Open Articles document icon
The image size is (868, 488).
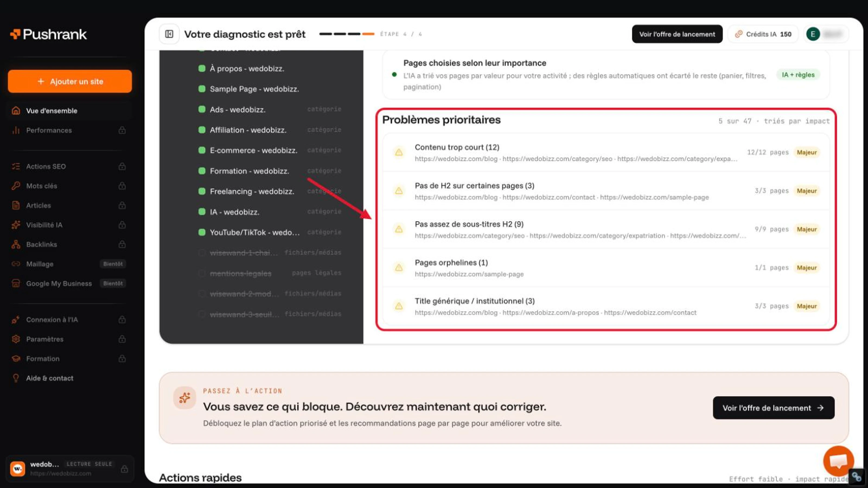click(16, 206)
